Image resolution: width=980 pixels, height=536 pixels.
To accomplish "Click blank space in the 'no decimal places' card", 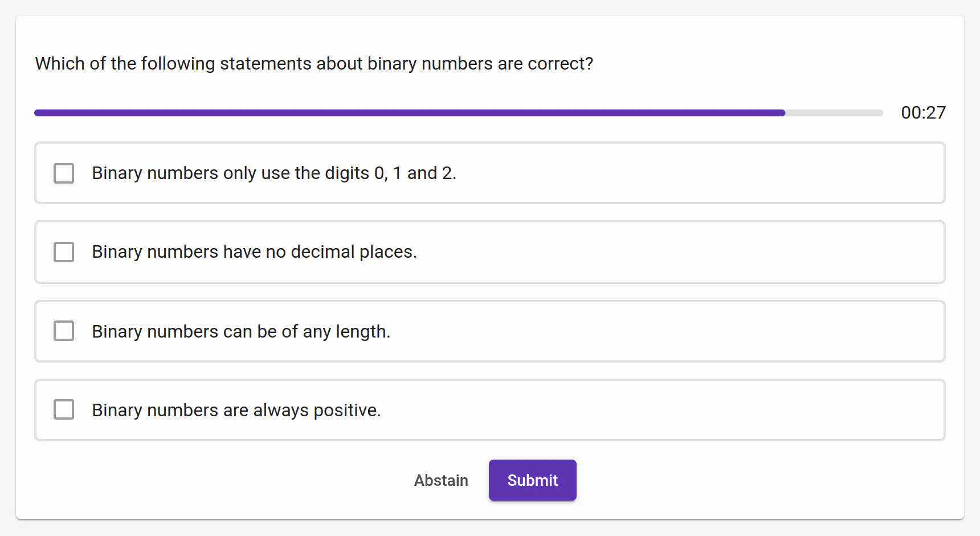I will click(x=684, y=252).
